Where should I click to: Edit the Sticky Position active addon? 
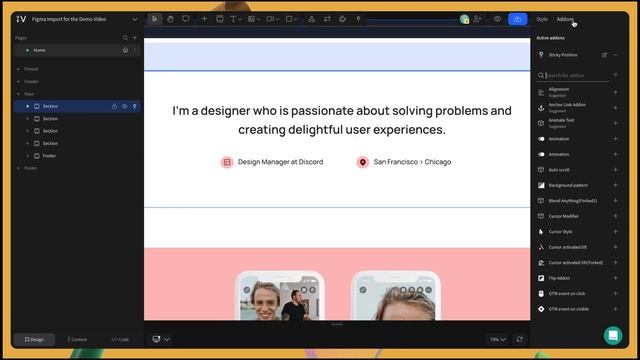[604, 55]
